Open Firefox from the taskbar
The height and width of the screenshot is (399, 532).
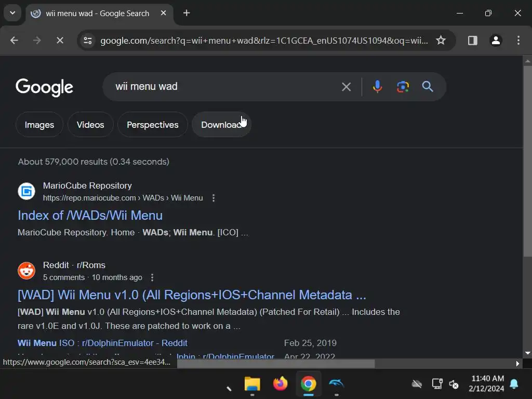point(280,384)
